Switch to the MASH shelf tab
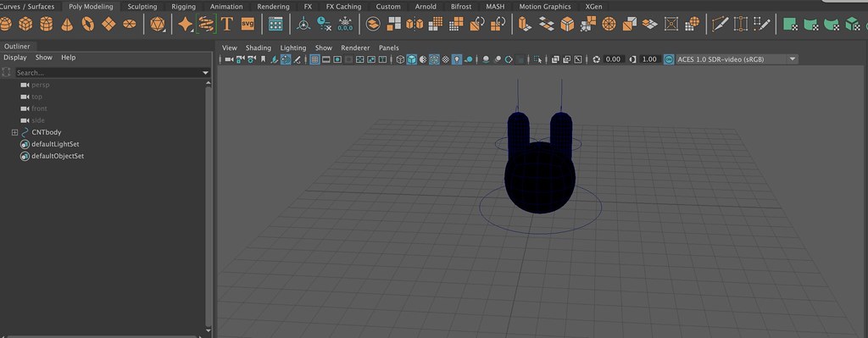Image resolution: width=868 pixels, height=338 pixels. pyautogui.click(x=495, y=7)
